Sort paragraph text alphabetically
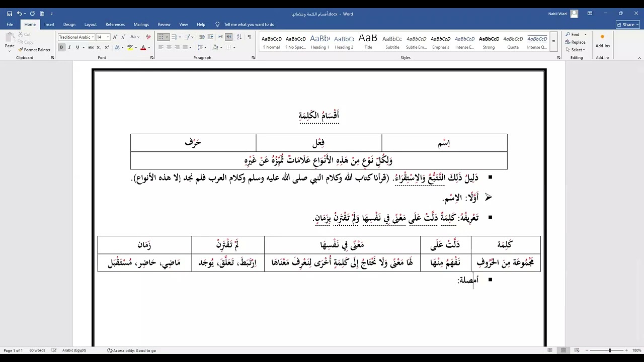The width and height of the screenshot is (644, 362). click(239, 37)
